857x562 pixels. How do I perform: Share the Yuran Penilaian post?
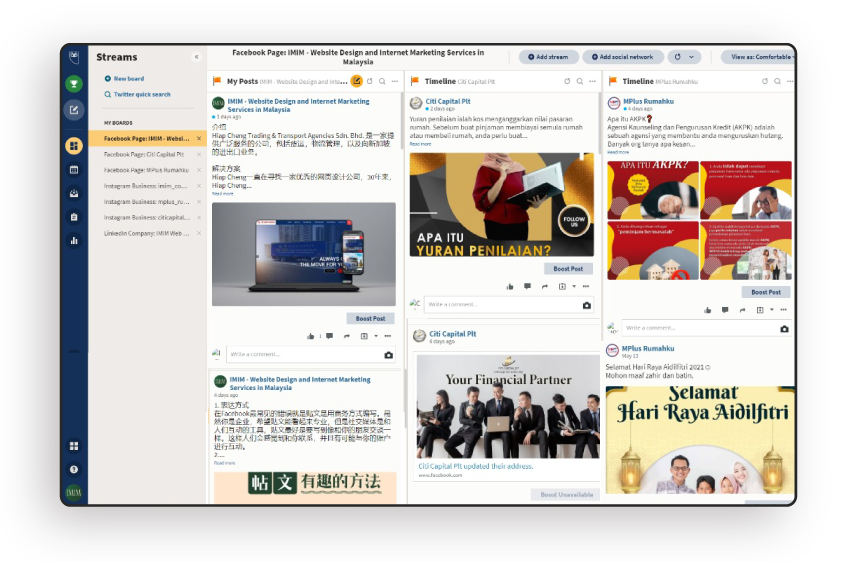545,286
